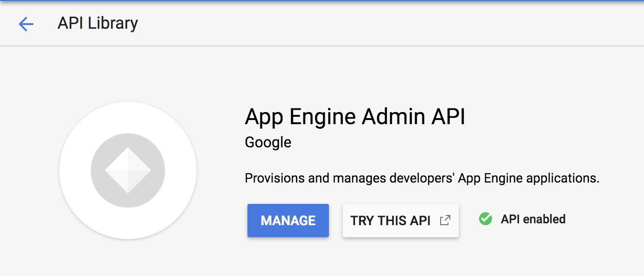Viewport: 644px width, 278px height.
Task: Click the API Library page title
Action: (x=98, y=23)
